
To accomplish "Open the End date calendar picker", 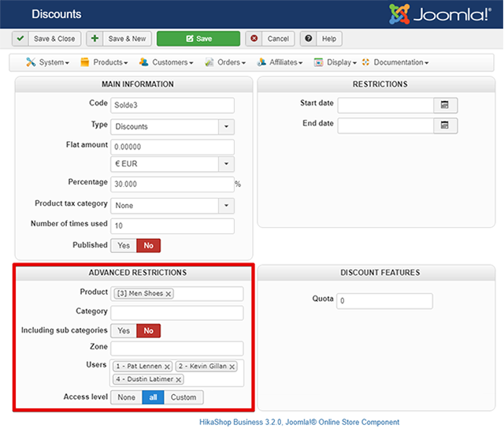I will pos(445,125).
